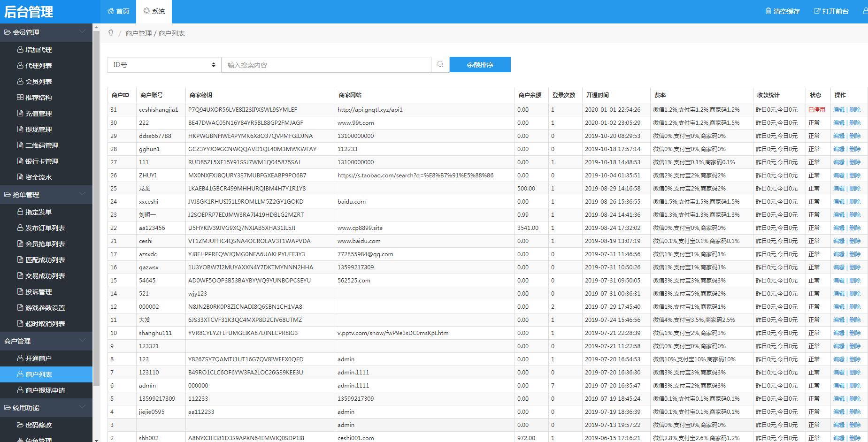Viewport: 868px width, 442px height.
Task: Click 删除 for merchant ZHUYI
Action: [855, 175]
